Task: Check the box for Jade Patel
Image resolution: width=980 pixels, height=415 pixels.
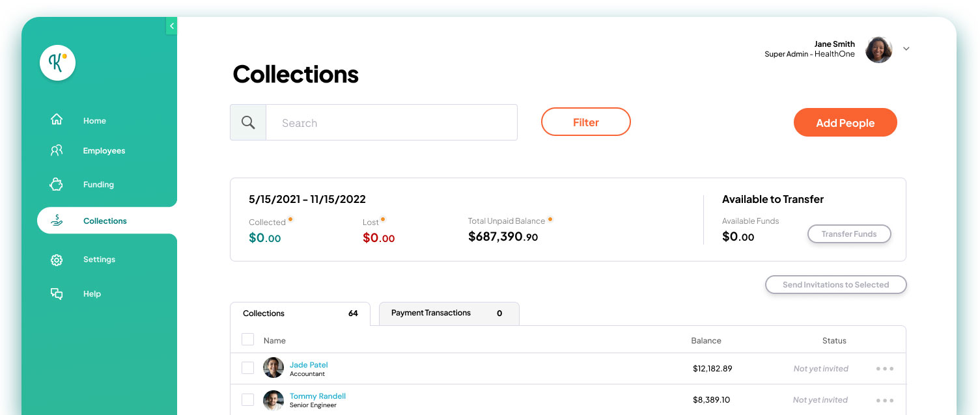Action: click(x=247, y=368)
